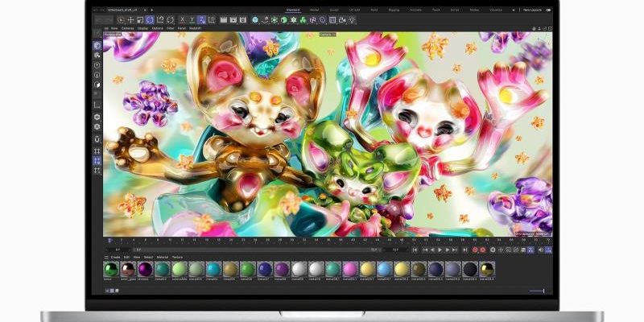Click the hexagon solo icon in left palette
644x322 pixels.
[x=97, y=117]
